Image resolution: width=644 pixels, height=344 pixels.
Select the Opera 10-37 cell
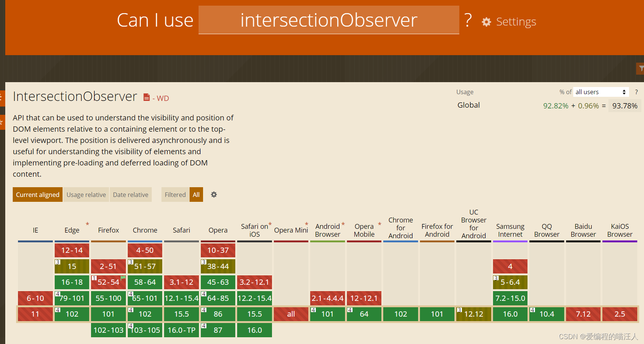(218, 250)
